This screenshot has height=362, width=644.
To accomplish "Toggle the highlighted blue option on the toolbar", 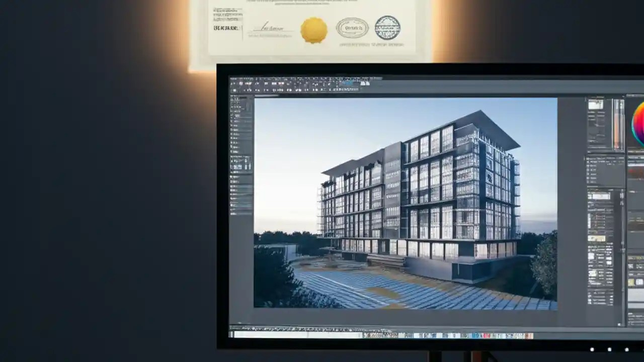I will click(348, 83).
